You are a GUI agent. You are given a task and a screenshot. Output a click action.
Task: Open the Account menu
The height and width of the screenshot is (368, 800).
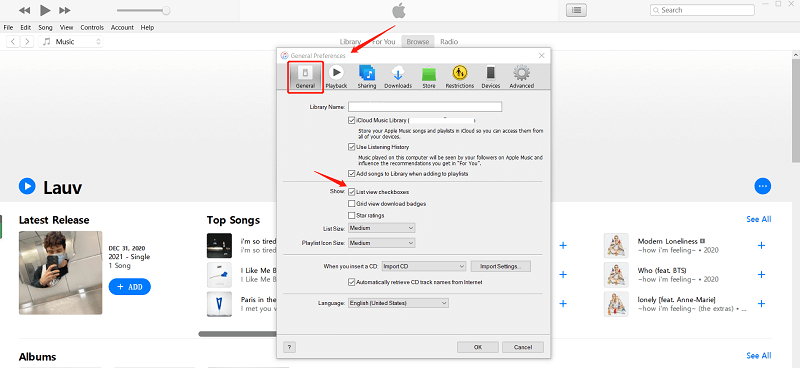point(122,28)
